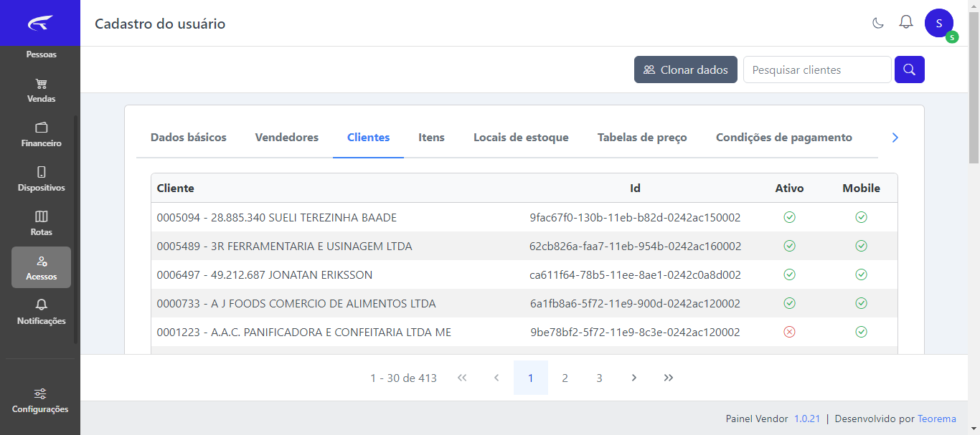This screenshot has height=435, width=980.
Task: Toggle Mobile for SUELI TEREZINHA BAADE
Action: (x=862, y=217)
